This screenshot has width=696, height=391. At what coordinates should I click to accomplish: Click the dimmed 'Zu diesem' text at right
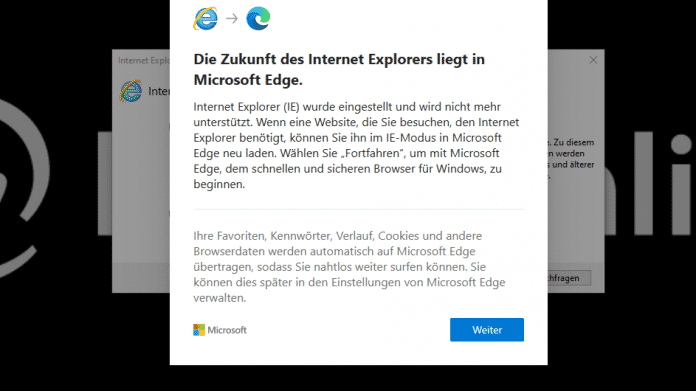[x=573, y=142]
